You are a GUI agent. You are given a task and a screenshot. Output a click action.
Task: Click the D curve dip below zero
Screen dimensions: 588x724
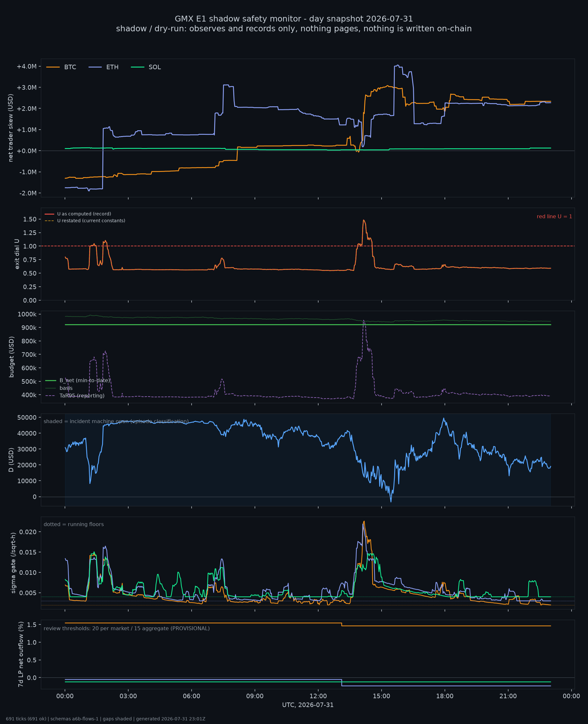(391, 501)
